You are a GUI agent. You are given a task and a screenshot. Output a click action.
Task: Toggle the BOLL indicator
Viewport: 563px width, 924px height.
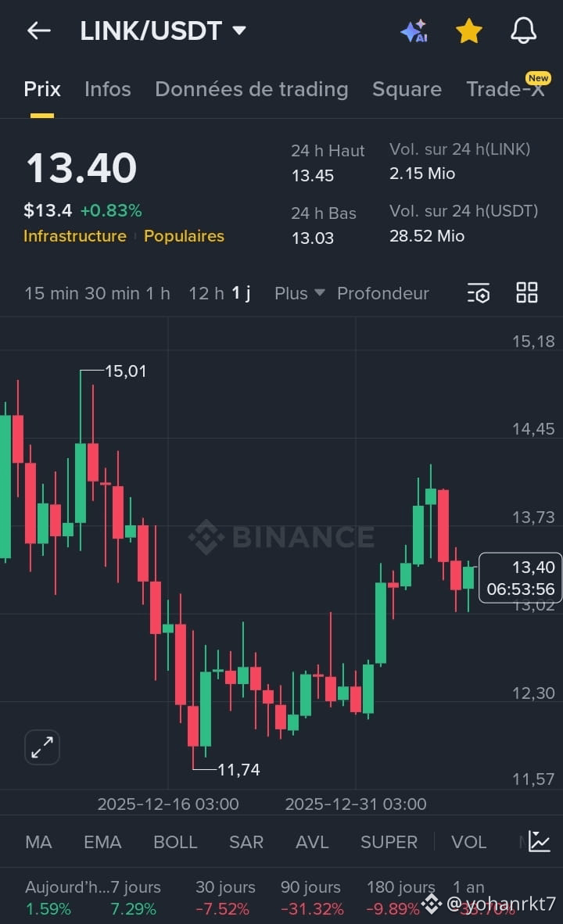[175, 842]
